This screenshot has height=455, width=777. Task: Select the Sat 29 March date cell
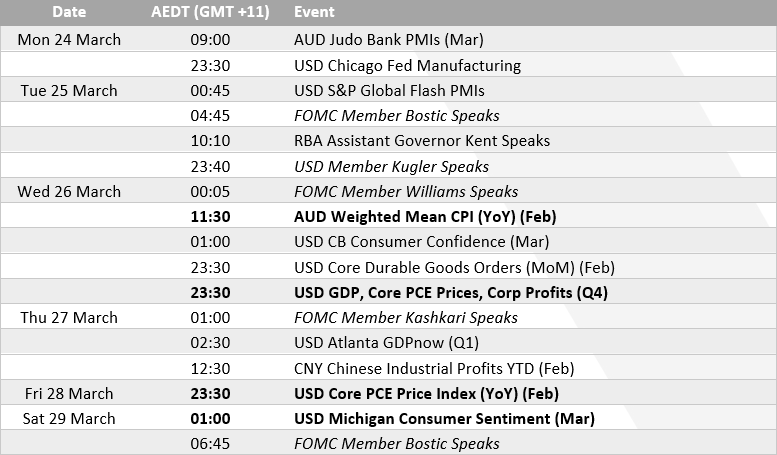(x=70, y=418)
